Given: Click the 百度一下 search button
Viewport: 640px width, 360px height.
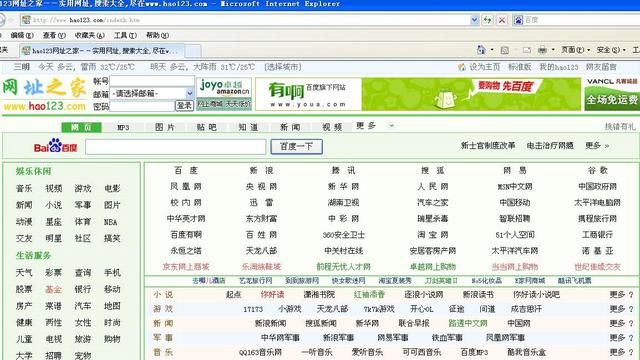Looking at the screenshot, I should pos(297,147).
